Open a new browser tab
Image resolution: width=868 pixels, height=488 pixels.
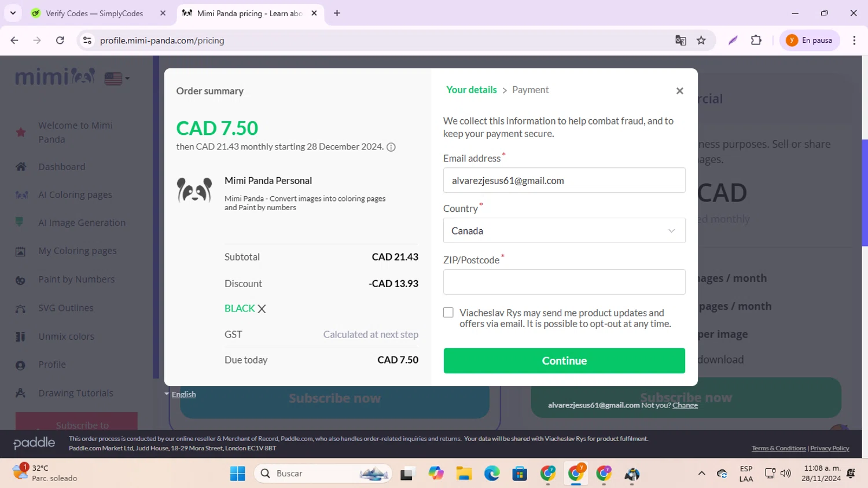pos(337,13)
